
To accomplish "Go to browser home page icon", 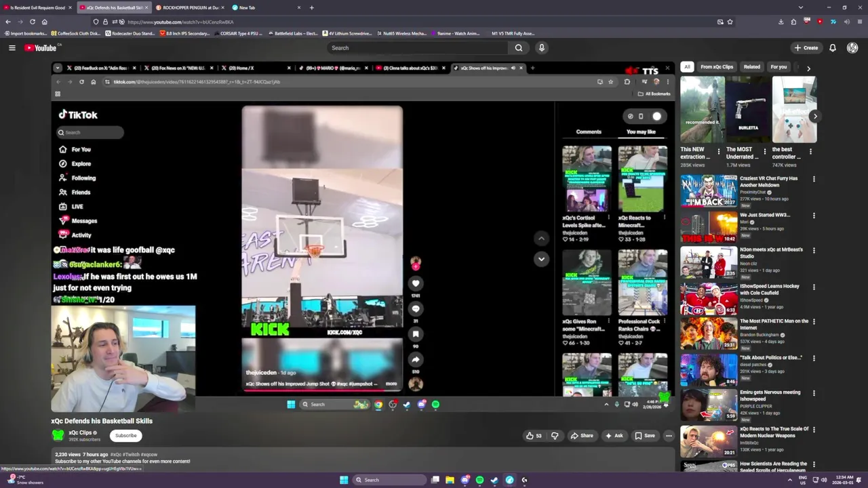I will 44,22.
